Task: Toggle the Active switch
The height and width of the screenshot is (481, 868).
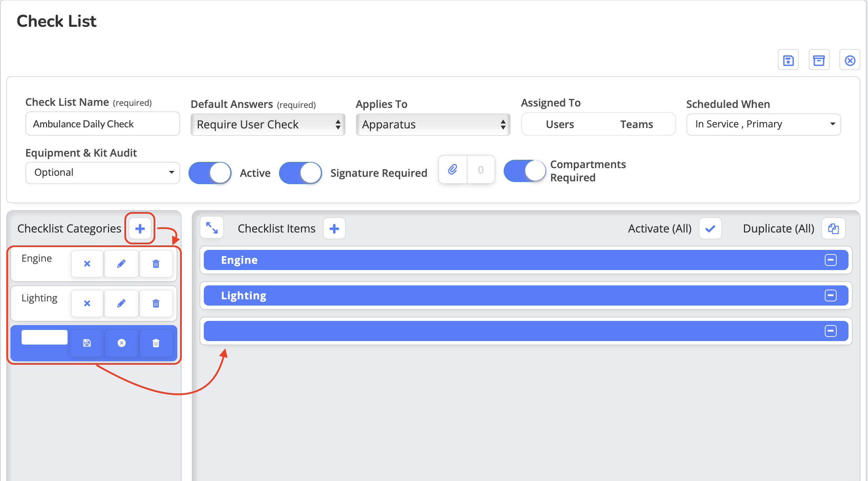Action: click(210, 173)
